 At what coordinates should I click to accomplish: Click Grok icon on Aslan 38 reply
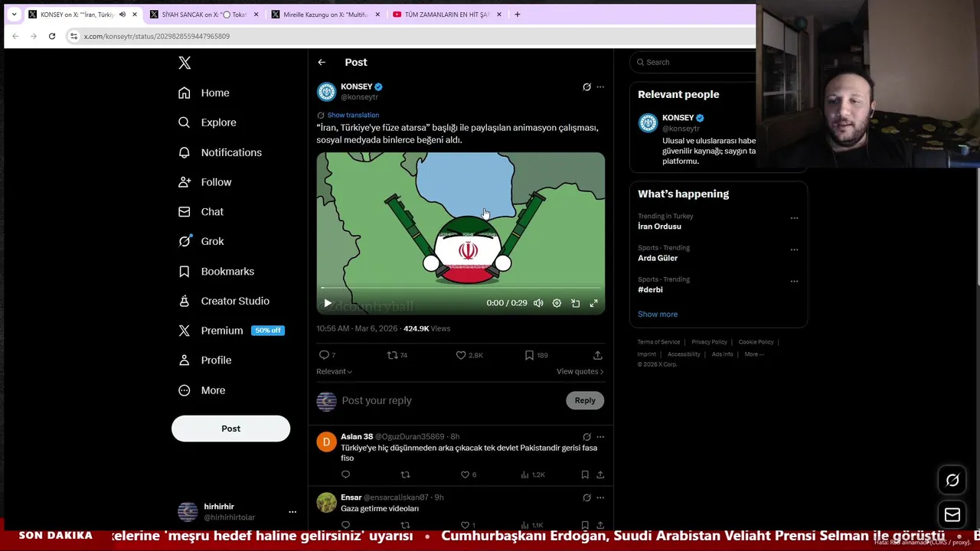[x=586, y=436]
